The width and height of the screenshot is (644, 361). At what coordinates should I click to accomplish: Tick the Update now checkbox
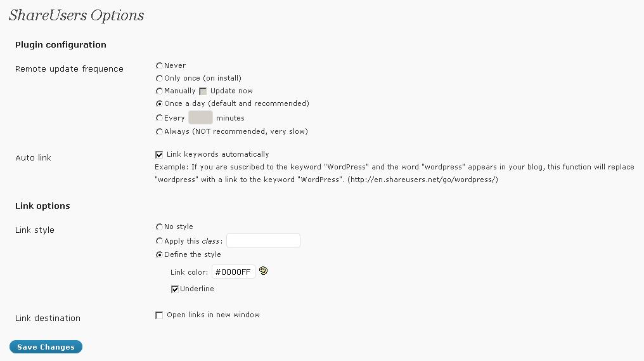pos(203,91)
